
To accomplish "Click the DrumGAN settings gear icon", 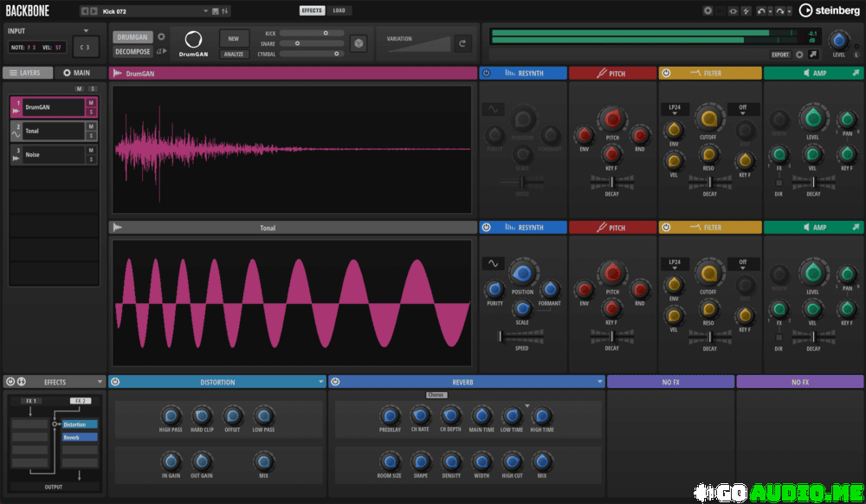I will click(161, 37).
